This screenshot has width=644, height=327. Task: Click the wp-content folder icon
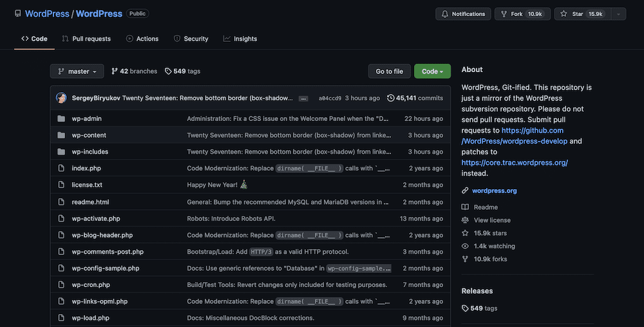pyautogui.click(x=61, y=135)
